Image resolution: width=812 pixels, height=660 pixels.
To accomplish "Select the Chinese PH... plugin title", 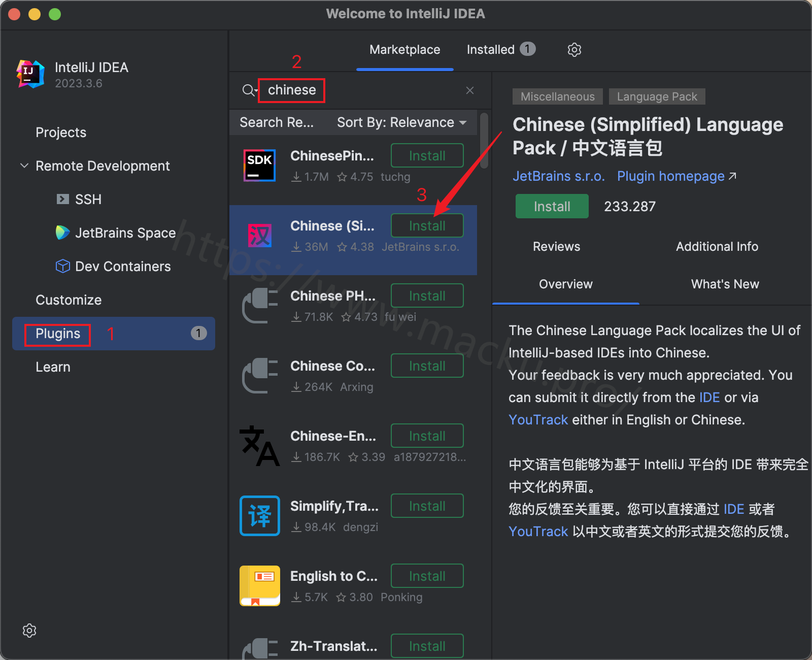I will click(x=333, y=296).
